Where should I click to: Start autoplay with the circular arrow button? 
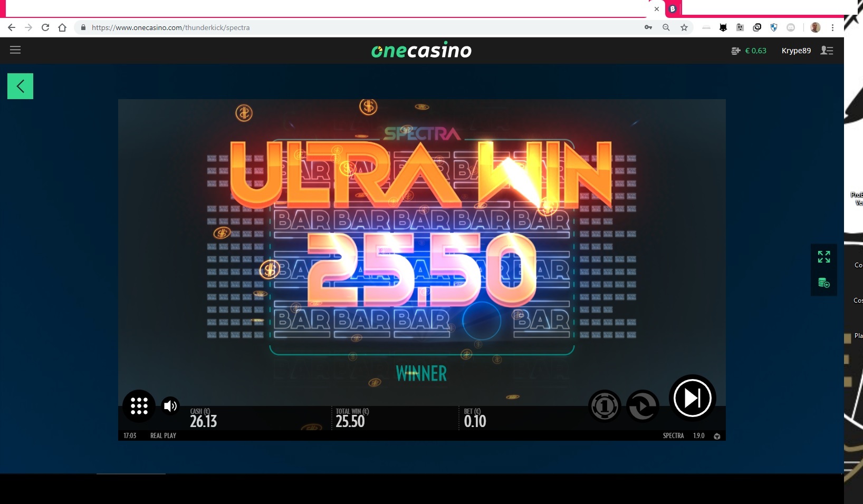pyautogui.click(x=643, y=406)
